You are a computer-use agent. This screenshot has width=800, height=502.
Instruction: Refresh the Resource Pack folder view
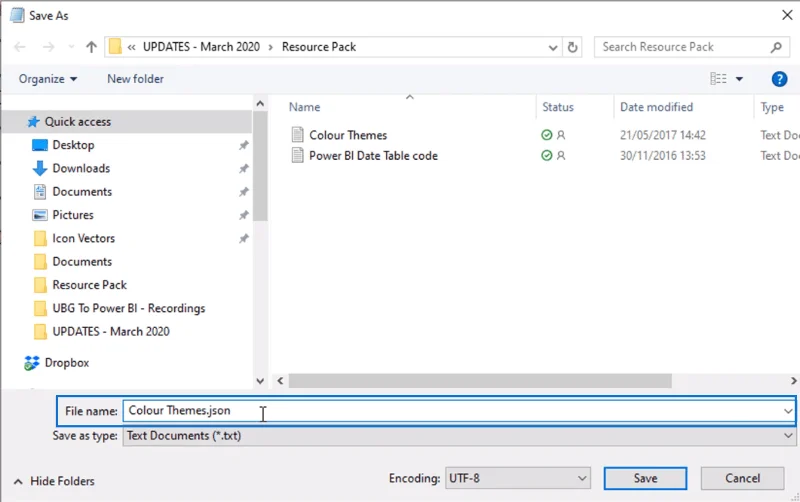(x=572, y=47)
